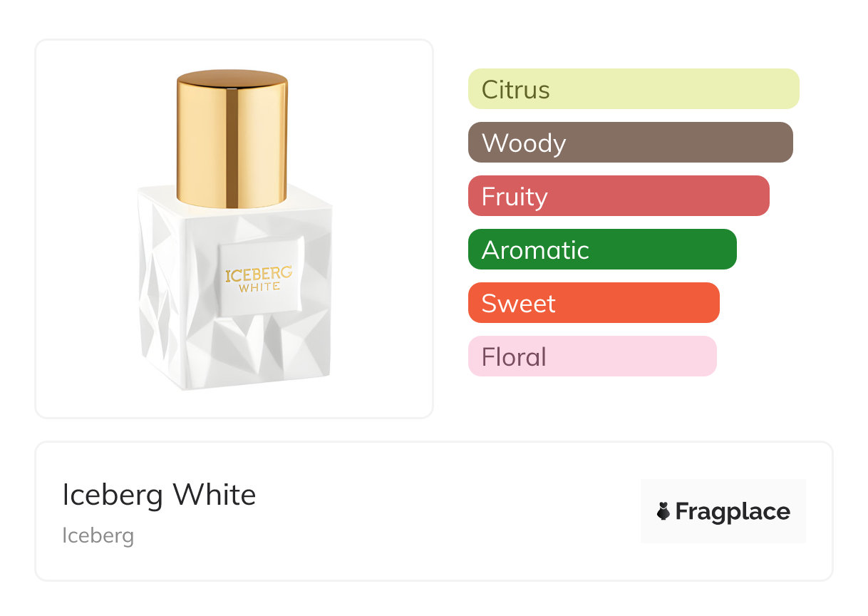
Task: Click the Fragplace wordmark text
Action: (733, 511)
